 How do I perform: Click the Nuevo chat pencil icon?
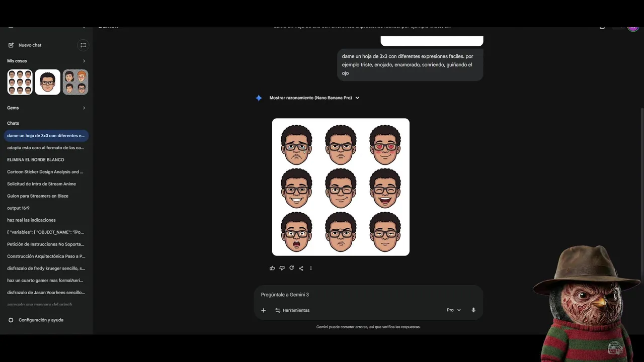11,45
